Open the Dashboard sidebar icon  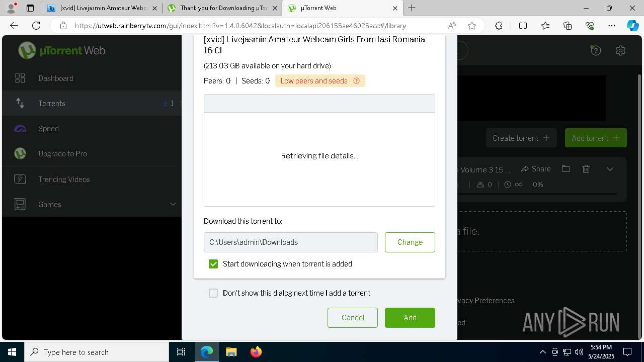pyautogui.click(x=20, y=78)
